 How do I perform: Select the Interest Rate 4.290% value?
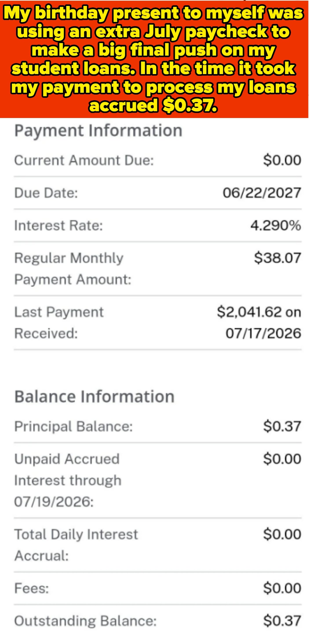click(276, 226)
